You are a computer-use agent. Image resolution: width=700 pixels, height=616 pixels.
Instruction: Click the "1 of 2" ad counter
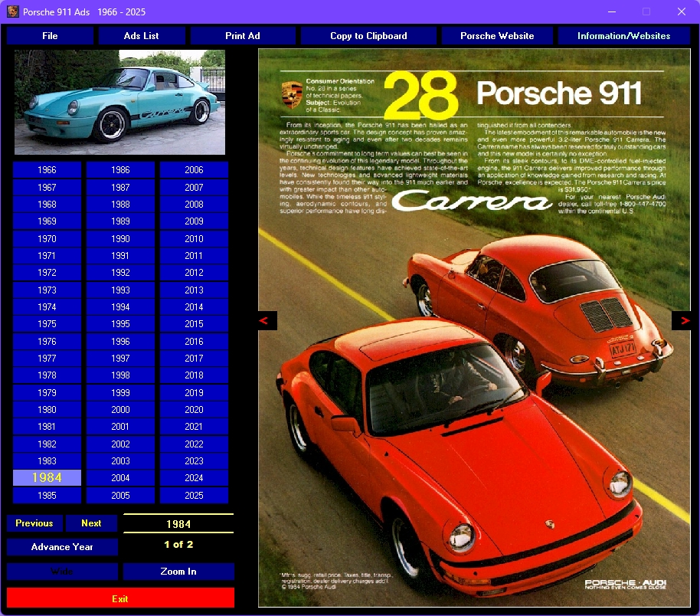[x=178, y=544]
